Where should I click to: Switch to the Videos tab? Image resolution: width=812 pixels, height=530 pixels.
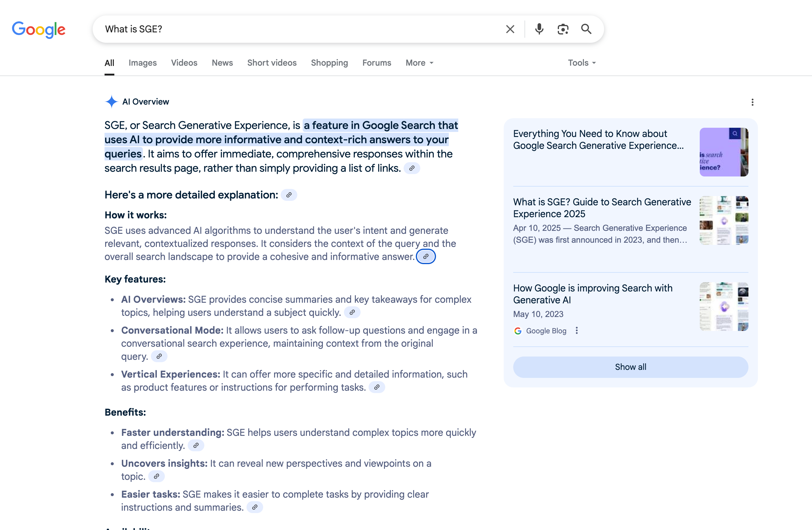point(184,63)
